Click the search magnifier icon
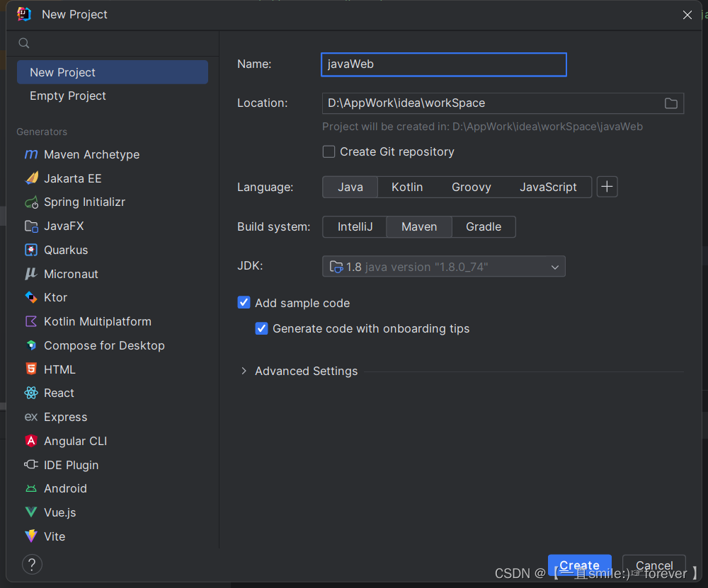The height and width of the screenshot is (588, 708). point(24,43)
